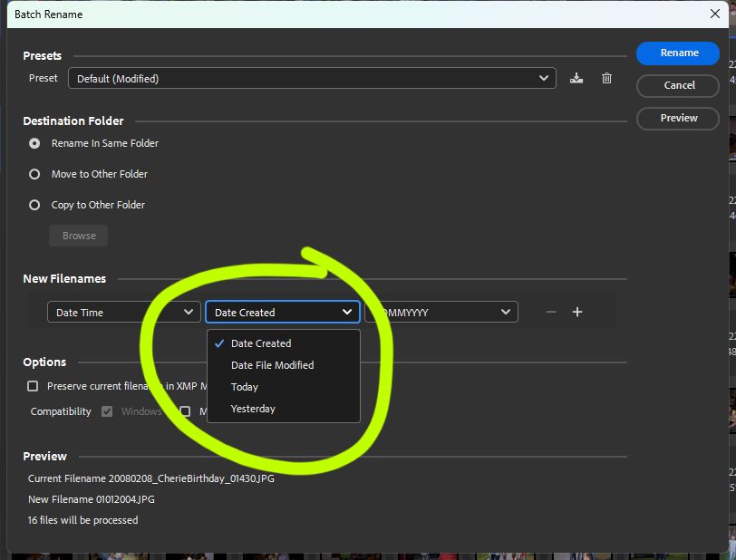736x560 pixels.
Task: Click the New Filenames heading
Action: pyautogui.click(x=64, y=279)
